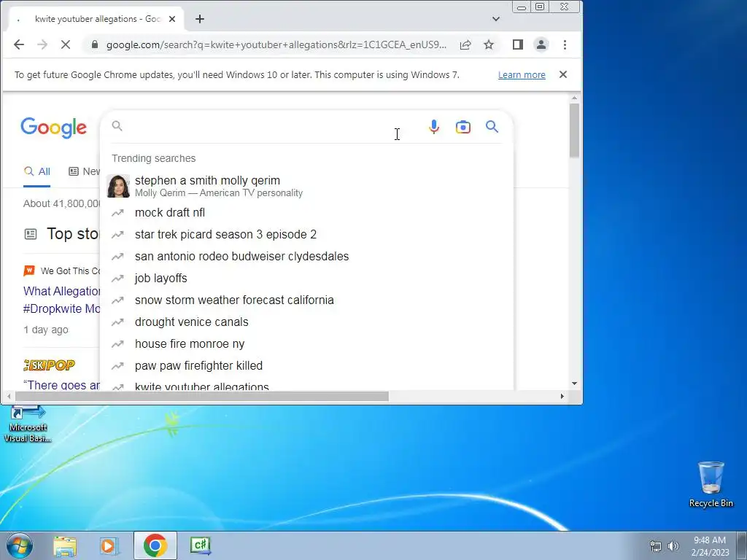Click the volume speaker tray icon
Screen dimensions: 747x560
pyautogui.click(x=673, y=546)
